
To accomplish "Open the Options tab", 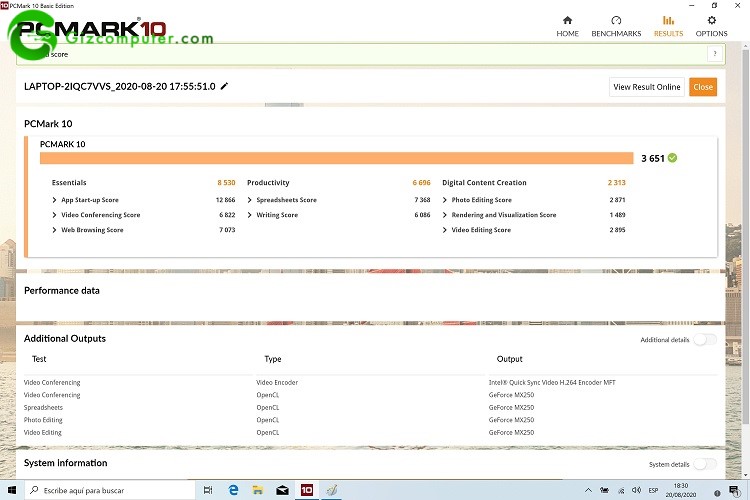I will 711,26.
